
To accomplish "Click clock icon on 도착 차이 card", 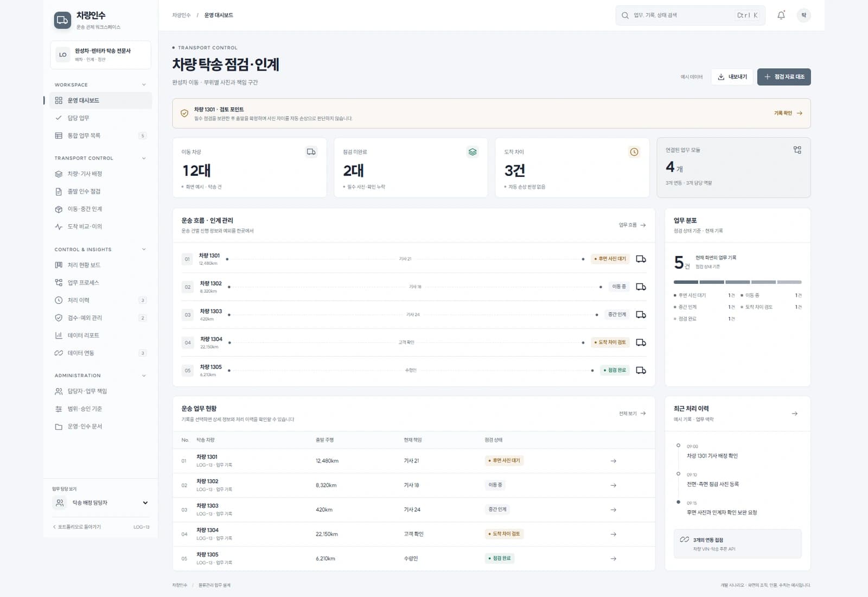I will [x=634, y=152].
